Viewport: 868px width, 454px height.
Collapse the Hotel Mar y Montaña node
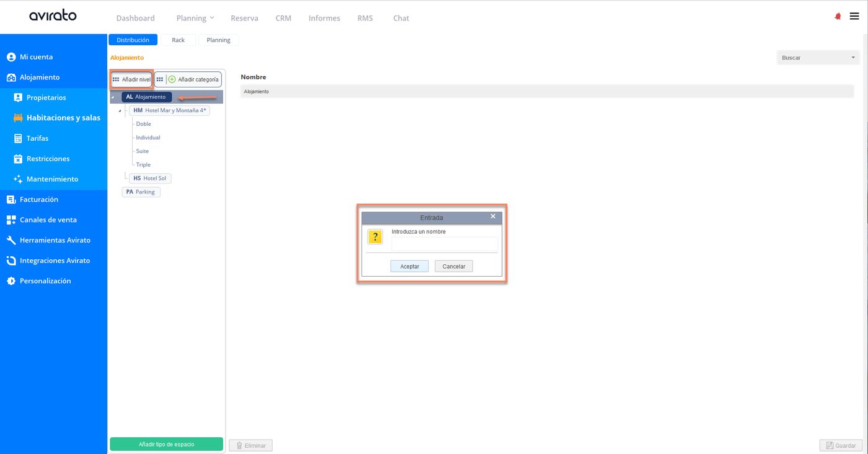pos(120,111)
